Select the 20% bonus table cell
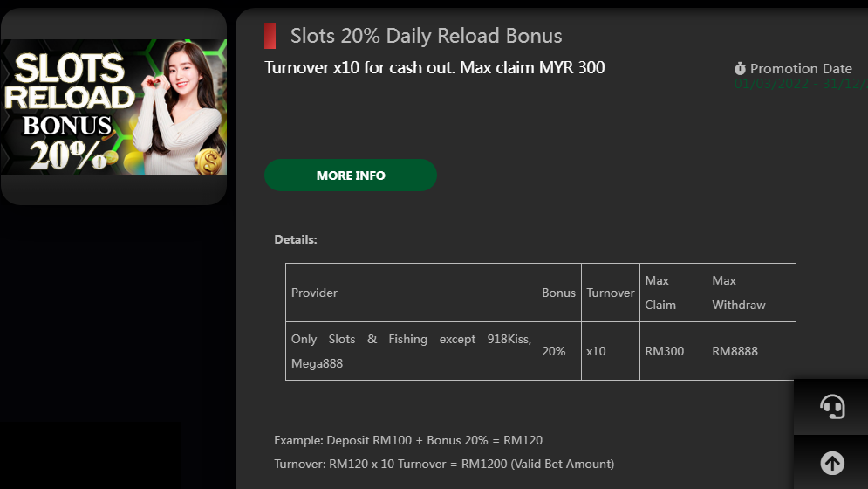Image resolution: width=868 pixels, height=489 pixels. (554, 351)
